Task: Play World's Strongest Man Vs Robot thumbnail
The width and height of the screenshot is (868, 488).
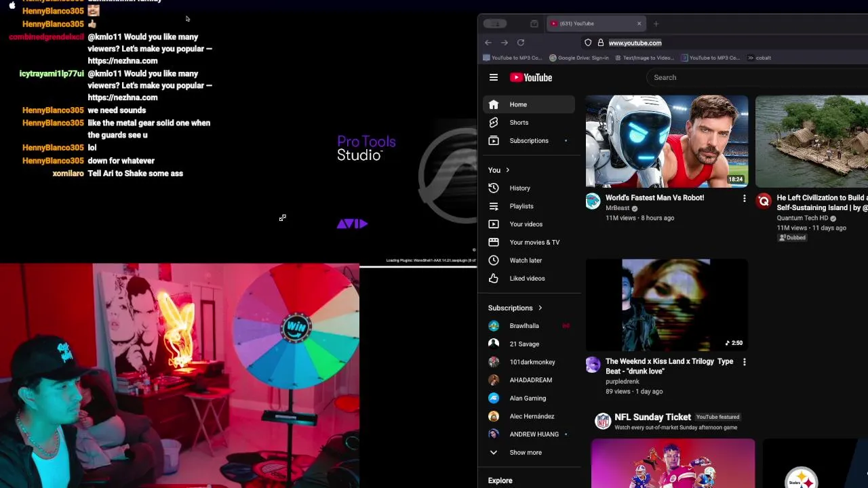Action: pyautogui.click(x=667, y=141)
